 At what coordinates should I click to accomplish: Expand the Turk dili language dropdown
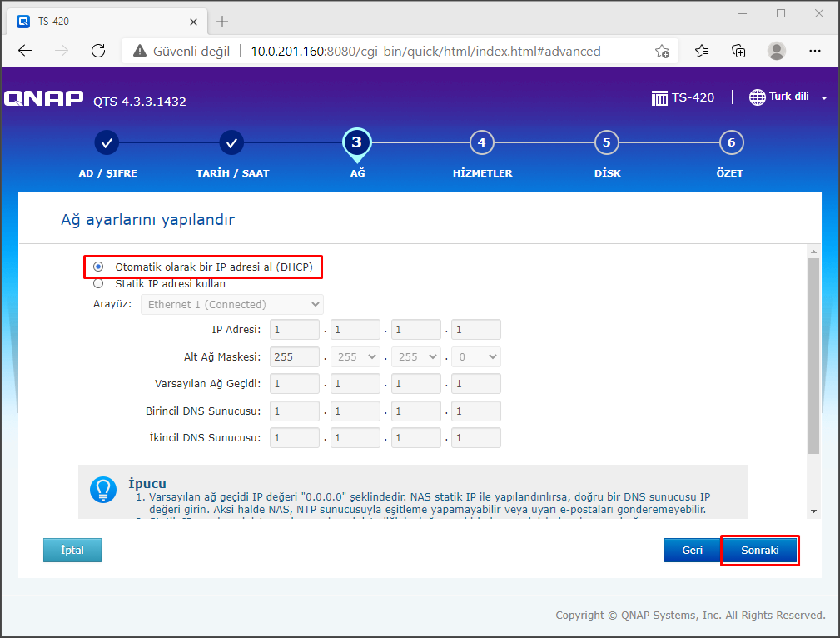pos(788,97)
